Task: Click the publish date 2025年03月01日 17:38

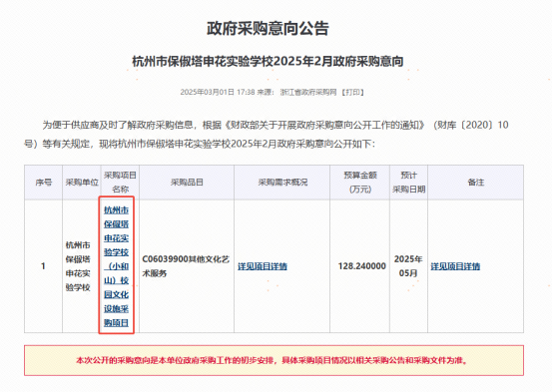Action: (x=218, y=93)
